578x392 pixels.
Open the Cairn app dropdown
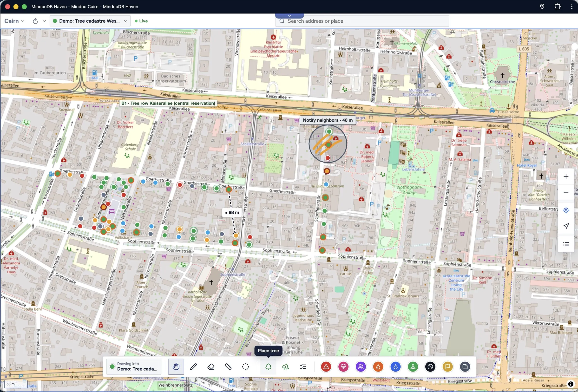pyautogui.click(x=14, y=21)
